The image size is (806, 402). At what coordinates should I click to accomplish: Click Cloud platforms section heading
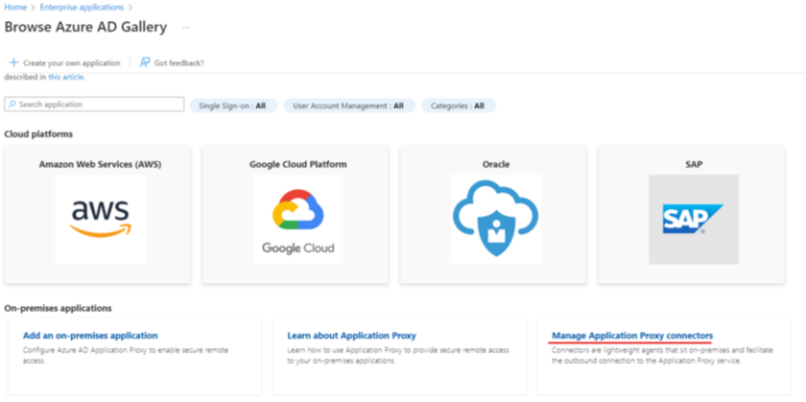[39, 134]
